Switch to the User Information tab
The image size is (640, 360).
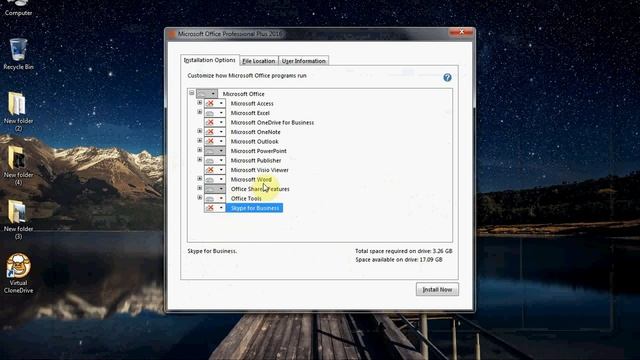click(x=304, y=61)
